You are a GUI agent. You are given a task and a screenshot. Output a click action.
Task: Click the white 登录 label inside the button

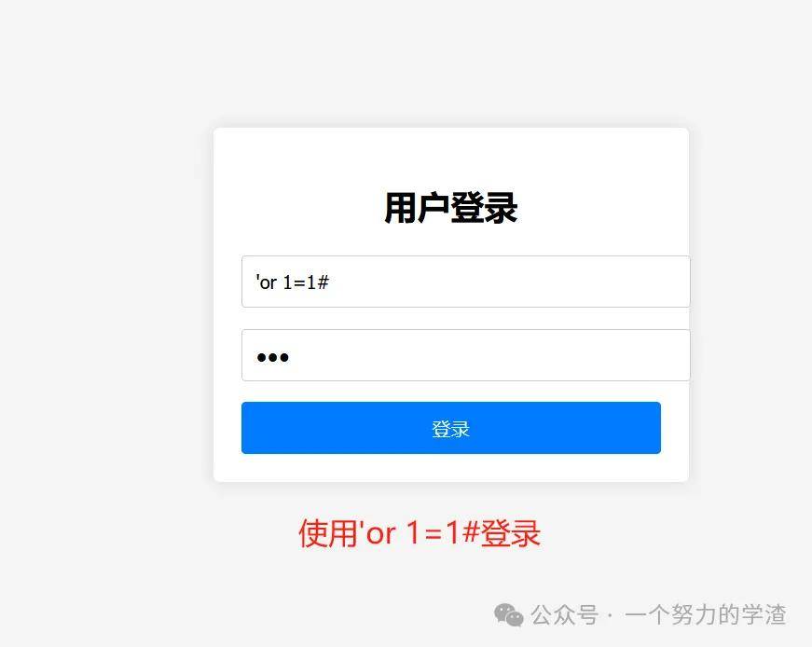coord(451,429)
